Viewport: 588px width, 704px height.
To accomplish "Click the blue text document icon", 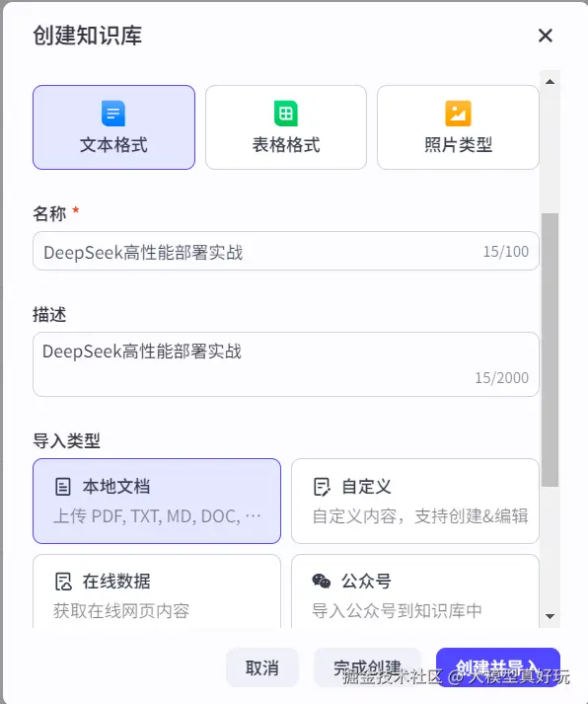I will click(x=113, y=114).
